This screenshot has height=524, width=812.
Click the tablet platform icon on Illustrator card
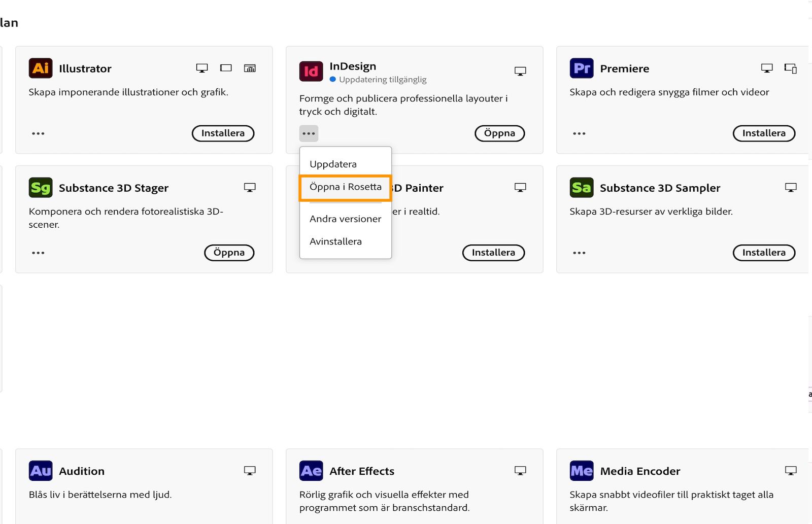tap(226, 68)
